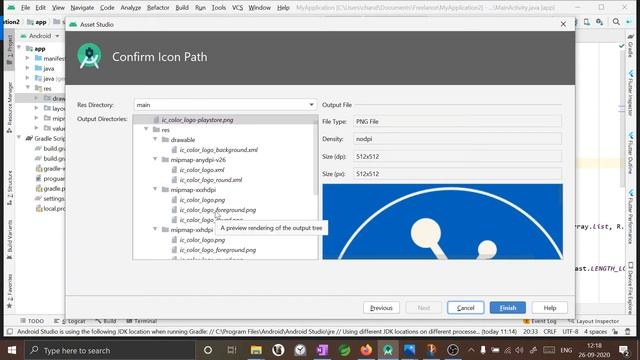
Task: Open Cortana circle icon on taskbar
Action: click(208, 350)
